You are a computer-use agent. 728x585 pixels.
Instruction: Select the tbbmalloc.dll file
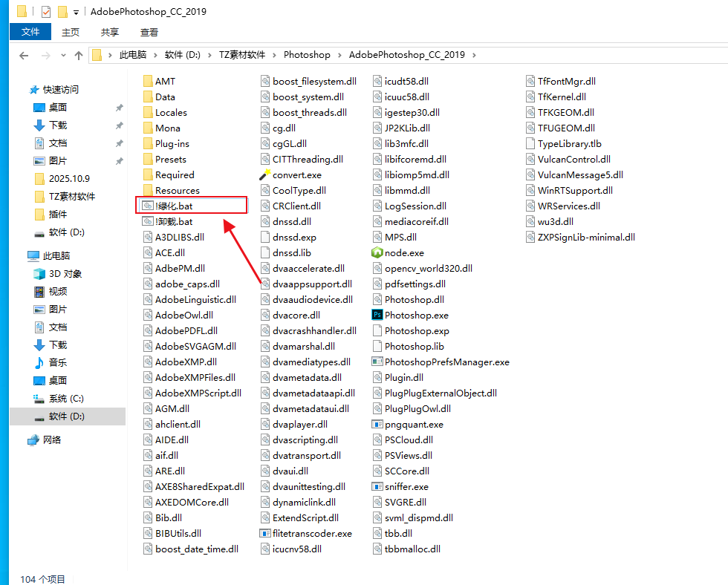[407, 549]
